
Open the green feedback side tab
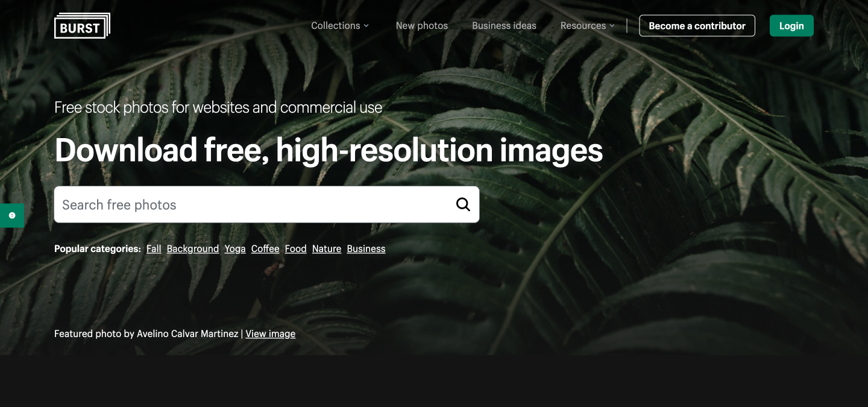(12, 215)
